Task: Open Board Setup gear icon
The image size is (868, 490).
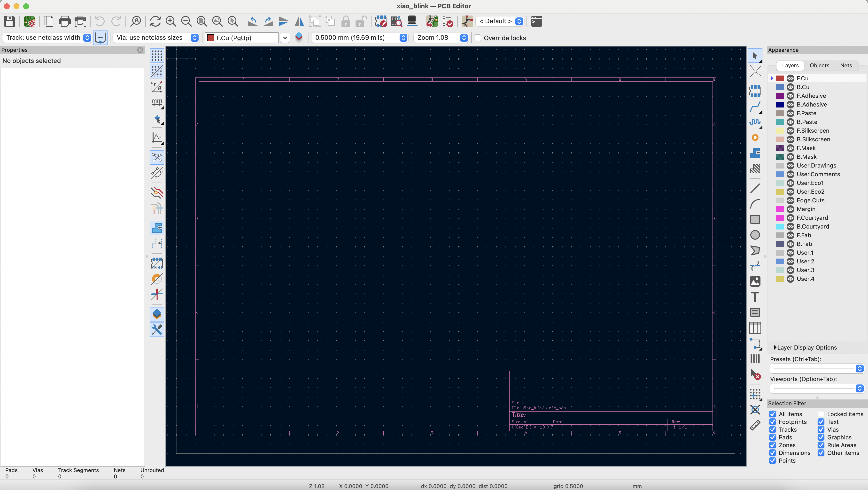Action: (x=30, y=21)
